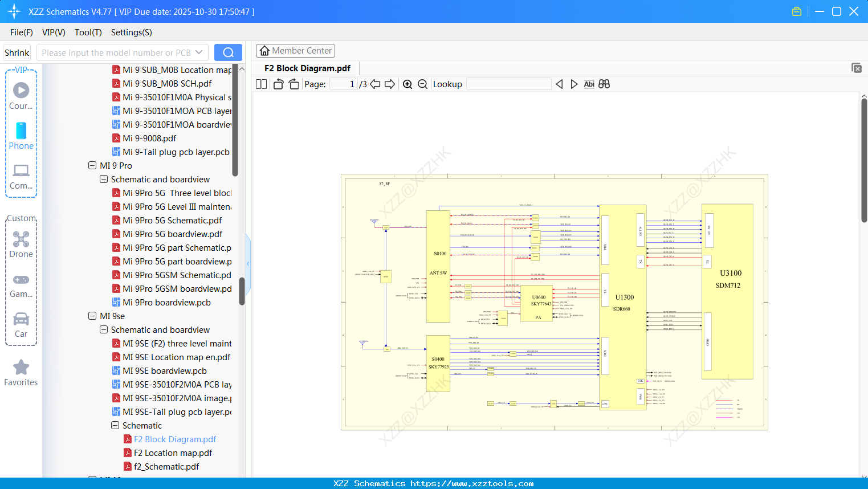Open the Tool(T) menu
The image size is (868, 489).
pos(88,32)
